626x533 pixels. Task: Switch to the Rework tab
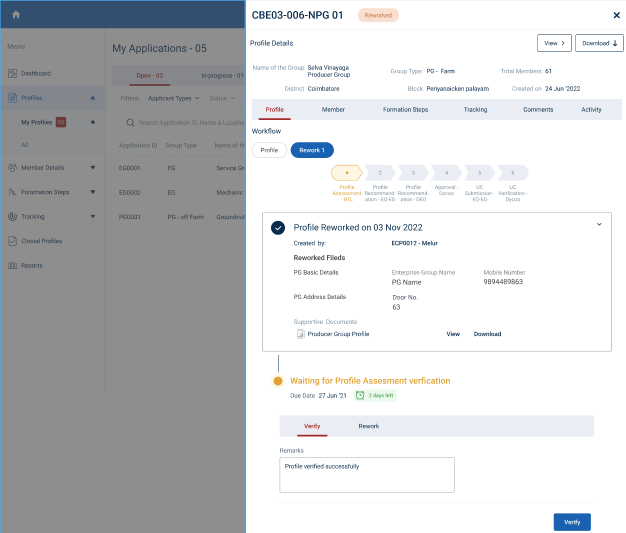point(368,426)
